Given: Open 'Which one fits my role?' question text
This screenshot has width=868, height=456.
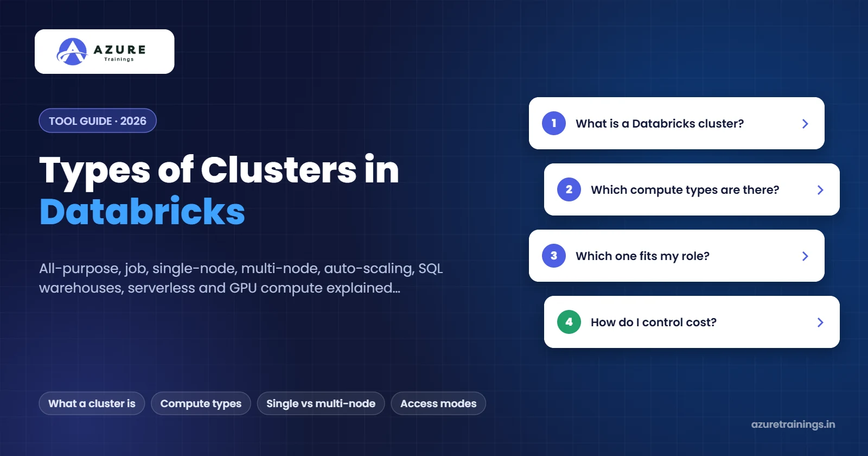Looking at the screenshot, I should pos(642,256).
